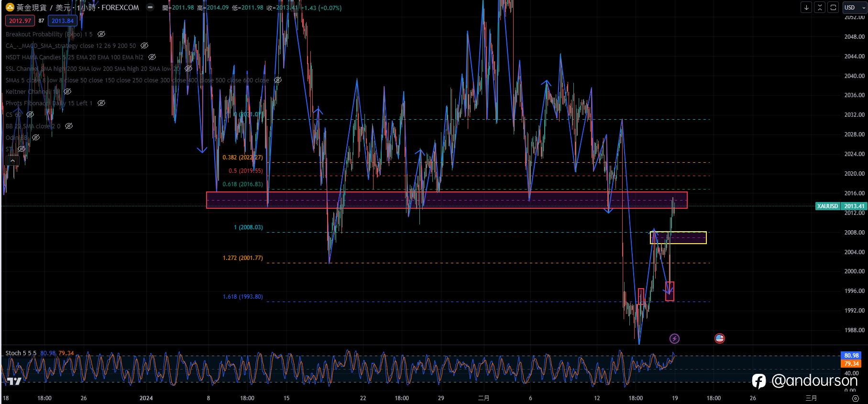
Task: Click the purple lightning event marker
Action: (674, 339)
